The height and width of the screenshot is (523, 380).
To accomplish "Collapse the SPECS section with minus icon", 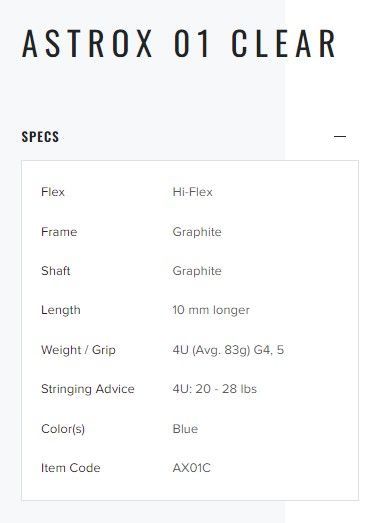I will pyautogui.click(x=340, y=136).
